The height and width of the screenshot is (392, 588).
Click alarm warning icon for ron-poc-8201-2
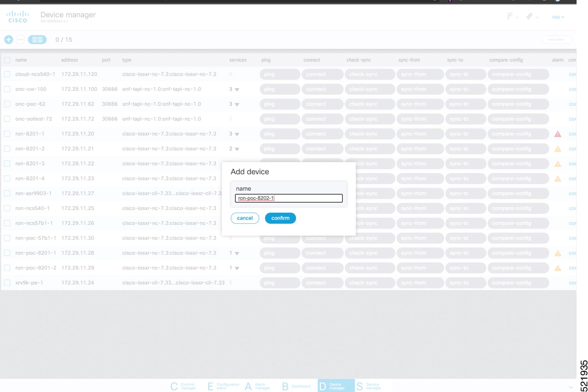(558, 268)
